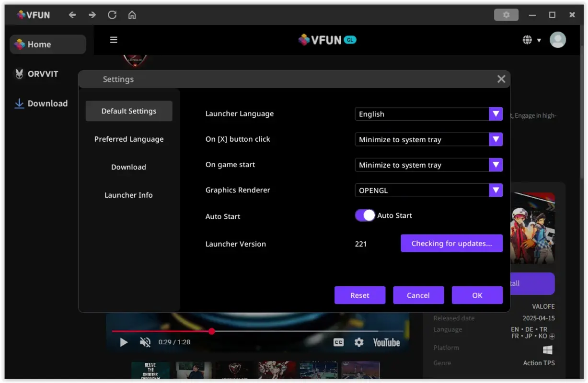Image resolution: width=588 pixels, height=383 pixels.
Task: Open the Launcher Info settings tab
Action: click(128, 195)
